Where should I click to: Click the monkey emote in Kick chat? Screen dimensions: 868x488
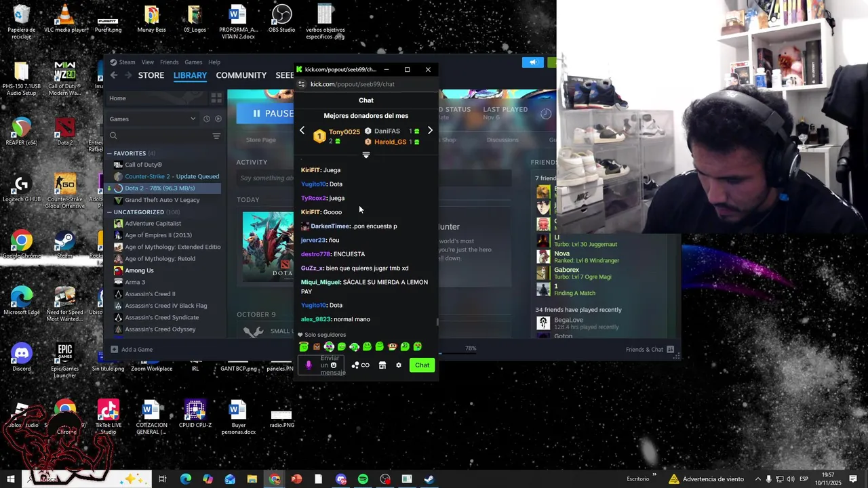pyautogui.click(x=392, y=347)
